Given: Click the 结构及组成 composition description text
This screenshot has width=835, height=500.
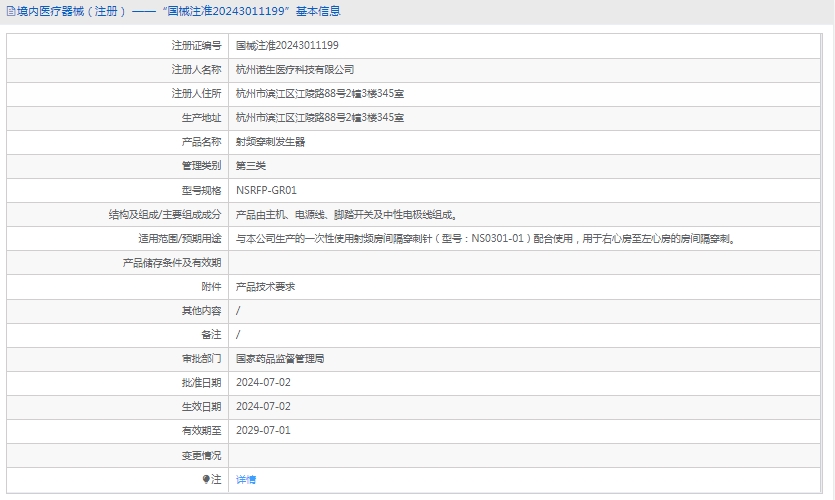Looking at the screenshot, I should click(346, 214).
